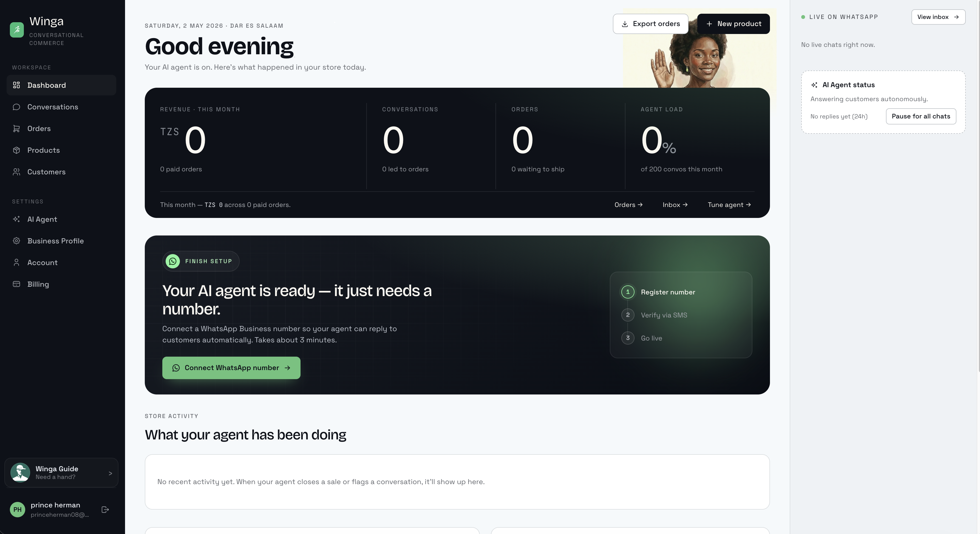This screenshot has width=980, height=534.
Task: Click the step 3 Go live circle
Action: pyautogui.click(x=628, y=338)
